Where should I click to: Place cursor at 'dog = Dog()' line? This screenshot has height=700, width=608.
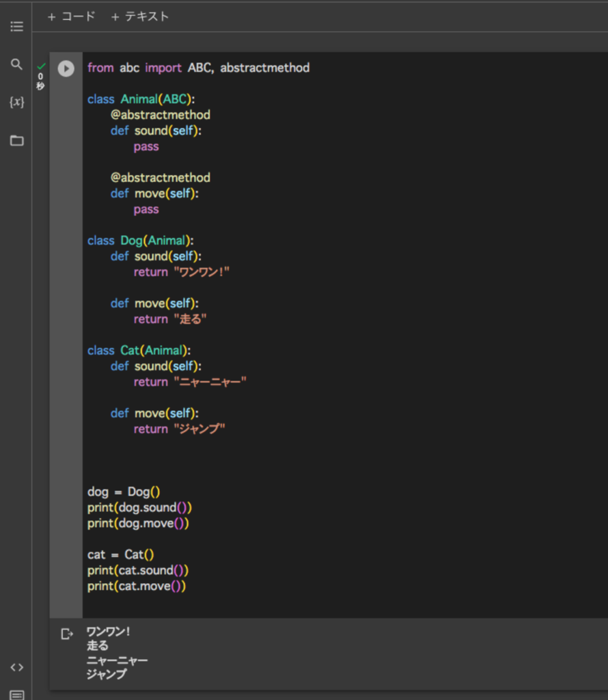[x=124, y=492]
